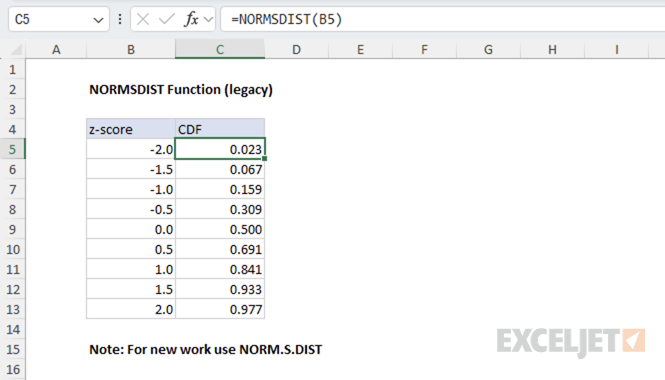Image resolution: width=665 pixels, height=380 pixels.
Task: Select the cell showing 0.977
Action: [220, 309]
